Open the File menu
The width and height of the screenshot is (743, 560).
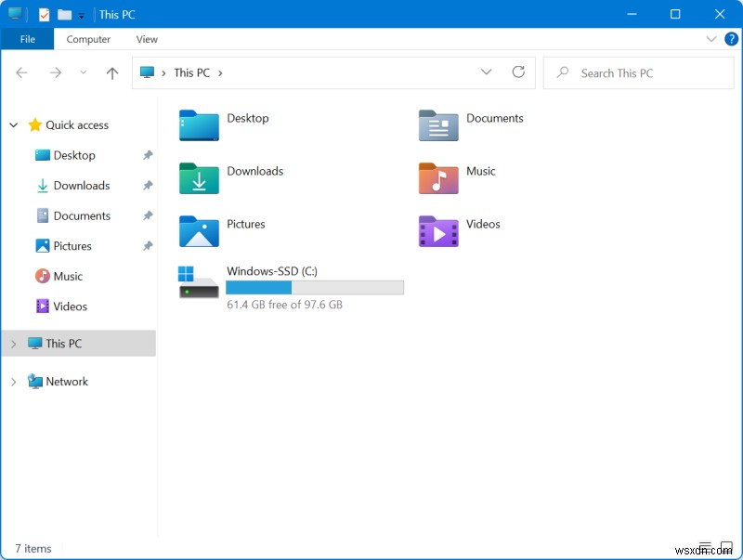[x=27, y=39]
